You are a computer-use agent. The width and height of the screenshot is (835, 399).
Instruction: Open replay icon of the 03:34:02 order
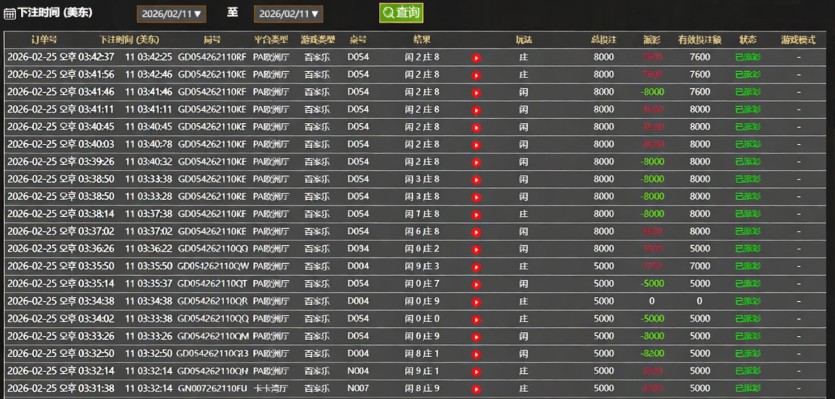(476, 320)
